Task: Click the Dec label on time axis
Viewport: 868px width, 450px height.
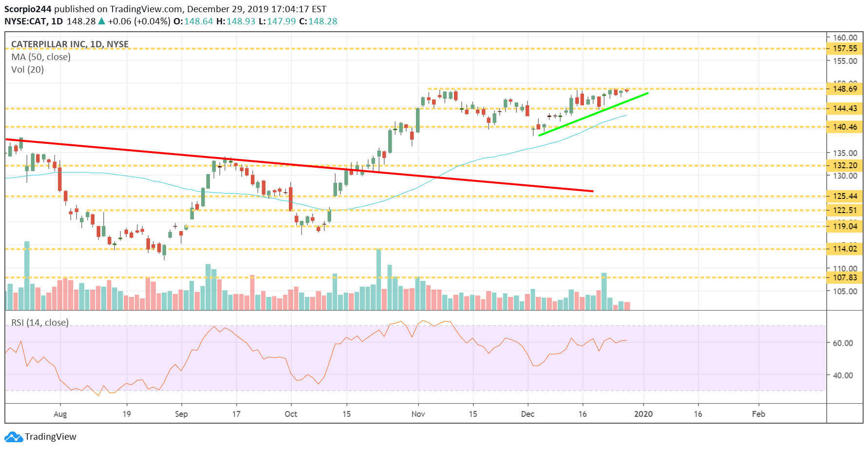Action: (528, 414)
